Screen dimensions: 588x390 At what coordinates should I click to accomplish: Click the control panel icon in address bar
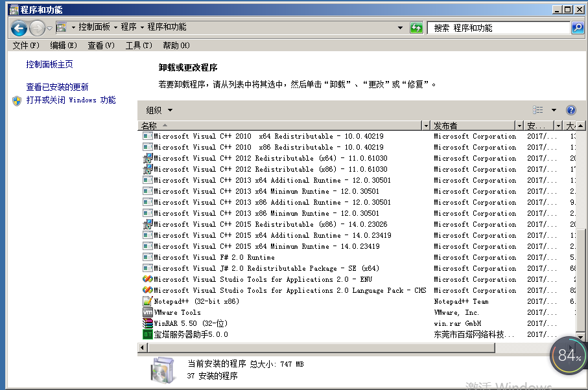(x=61, y=27)
